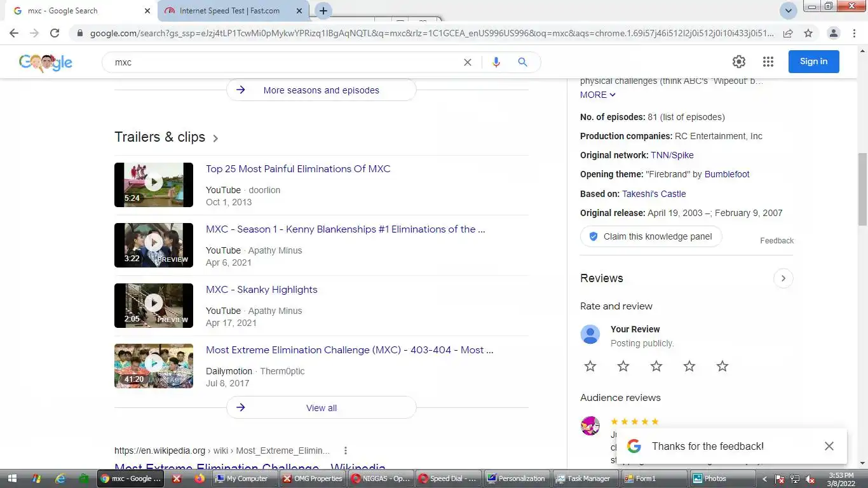Open the Google apps grid
This screenshot has height=488, width=868.
tap(768, 62)
